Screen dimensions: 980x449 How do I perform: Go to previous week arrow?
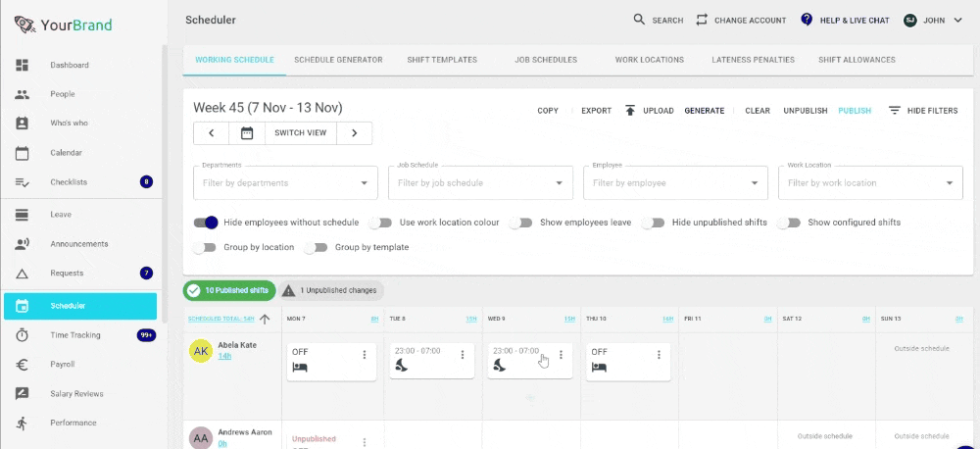coord(212,133)
